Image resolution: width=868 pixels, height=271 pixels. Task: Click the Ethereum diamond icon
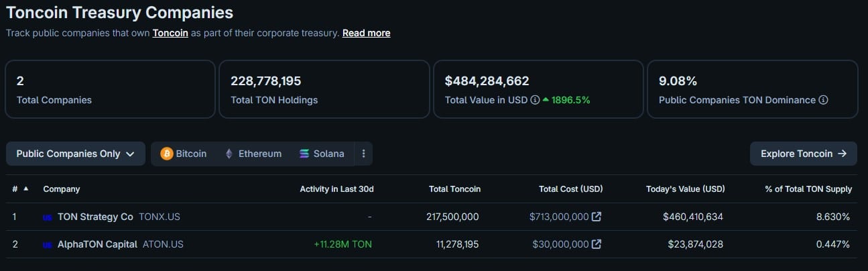pyautogui.click(x=229, y=154)
